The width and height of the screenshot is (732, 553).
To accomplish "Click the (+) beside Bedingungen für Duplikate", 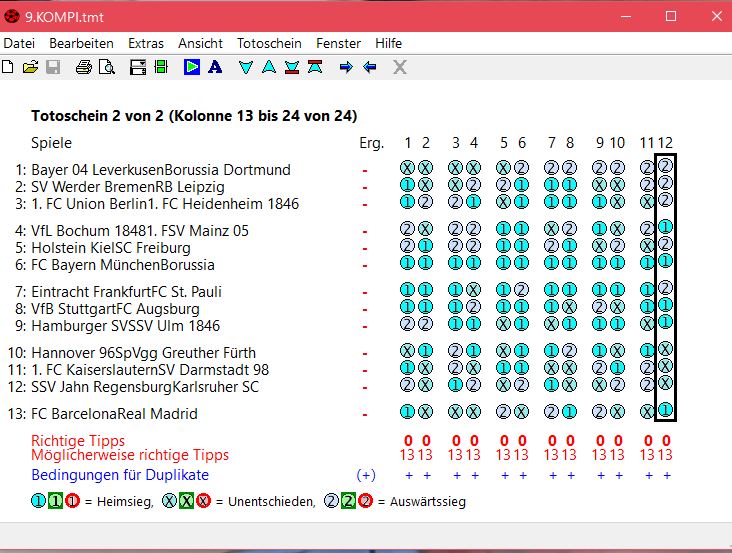I will point(366,475).
